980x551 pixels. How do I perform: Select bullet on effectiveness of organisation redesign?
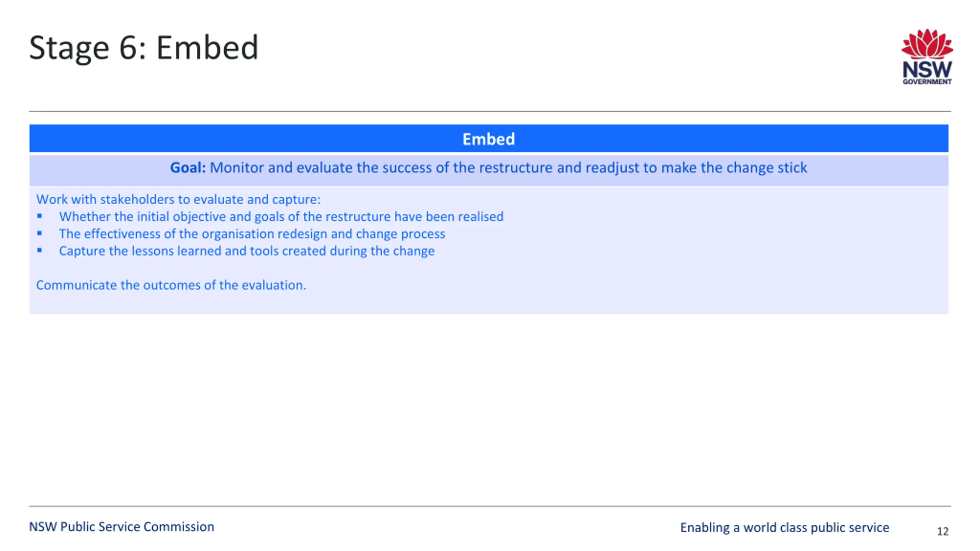(252, 234)
